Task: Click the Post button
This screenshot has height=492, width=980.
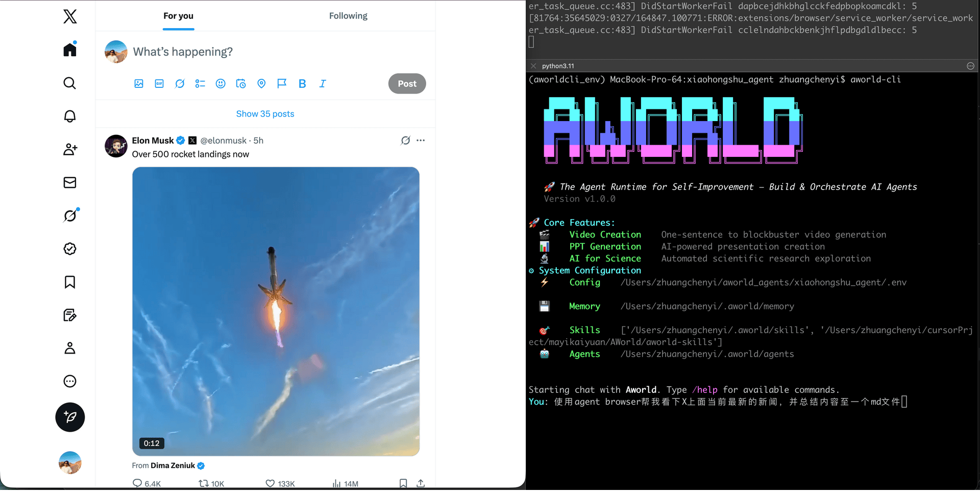Action: [407, 83]
